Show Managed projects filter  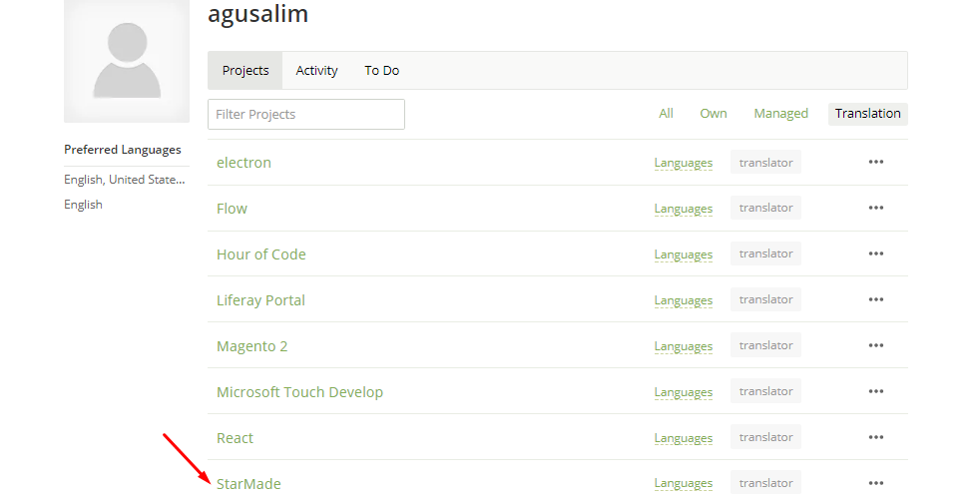(780, 114)
